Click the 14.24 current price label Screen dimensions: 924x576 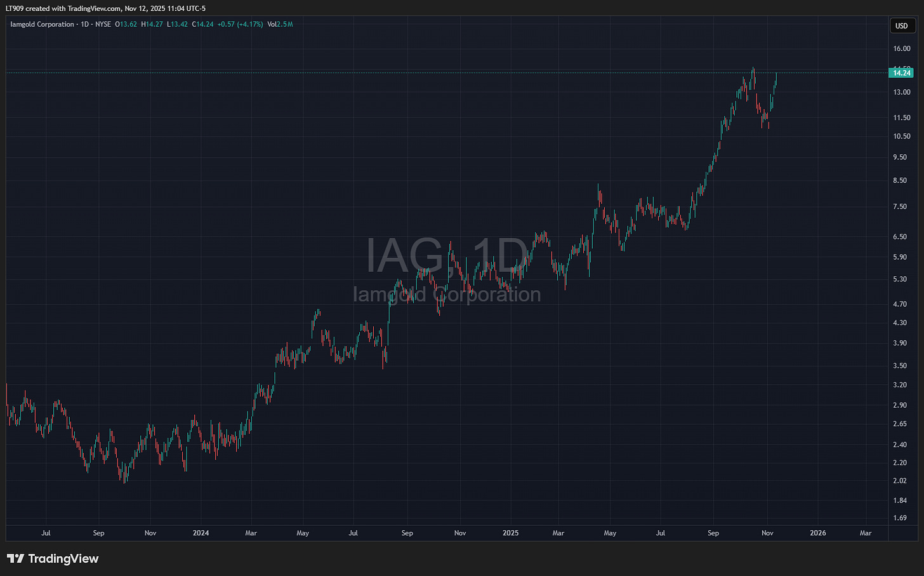(x=901, y=73)
